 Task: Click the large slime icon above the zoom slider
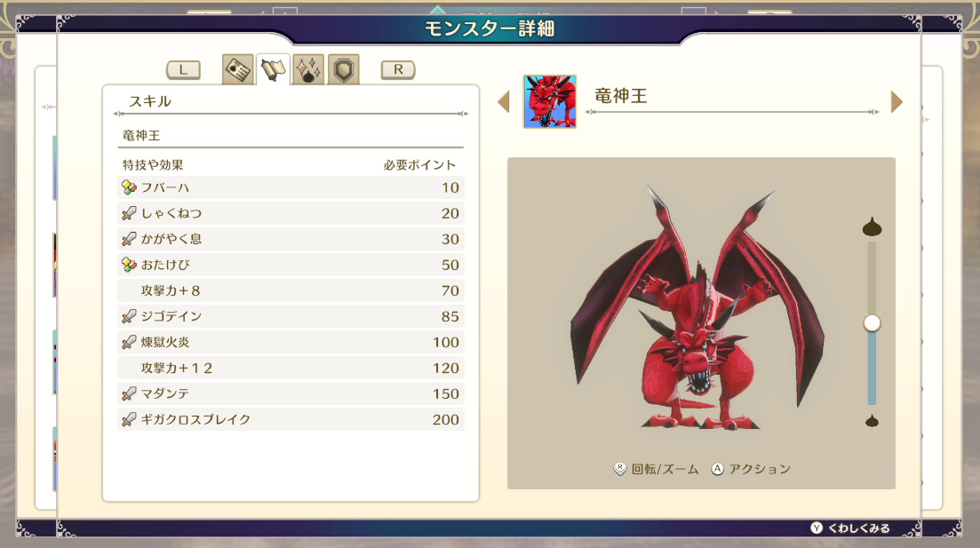[x=872, y=226]
